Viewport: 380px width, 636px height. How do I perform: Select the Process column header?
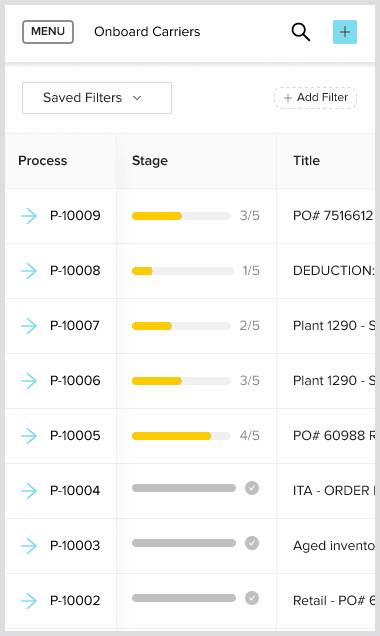[x=43, y=161]
